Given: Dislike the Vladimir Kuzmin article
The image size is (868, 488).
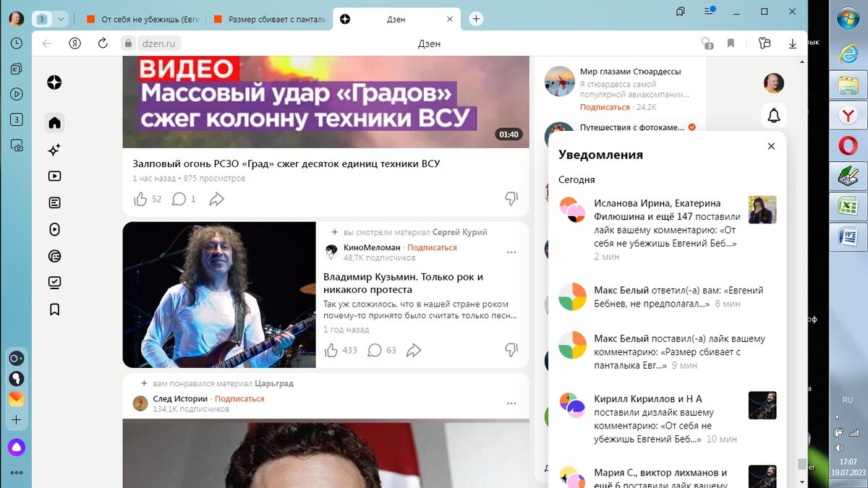Looking at the screenshot, I should (511, 351).
